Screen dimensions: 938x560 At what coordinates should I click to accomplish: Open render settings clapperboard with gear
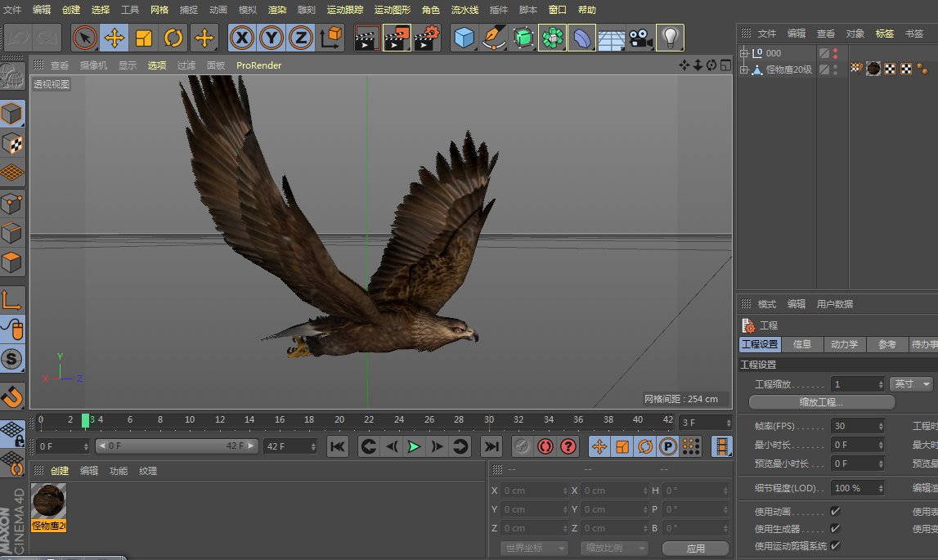pyautogui.click(x=426, y=38)
